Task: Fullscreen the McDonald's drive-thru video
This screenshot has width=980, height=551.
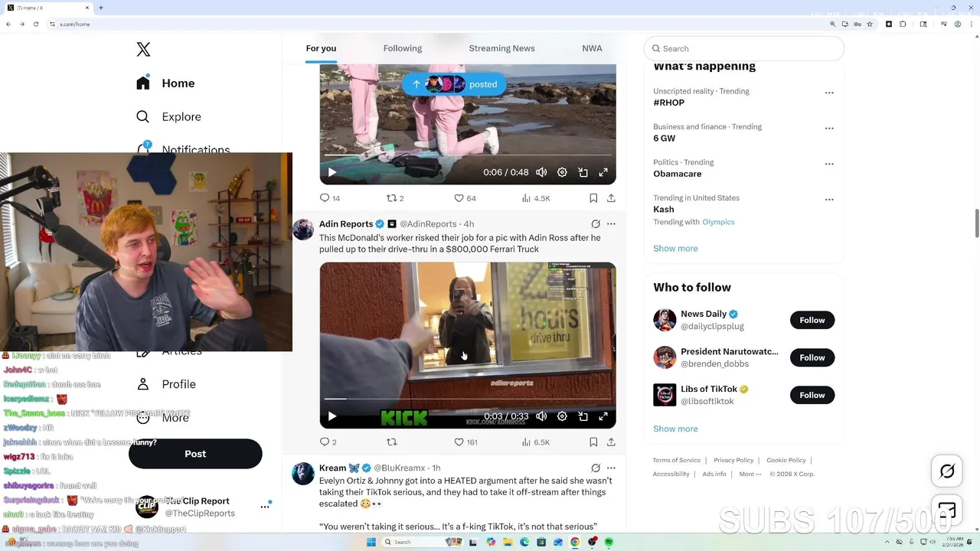Action: point(603,416)
